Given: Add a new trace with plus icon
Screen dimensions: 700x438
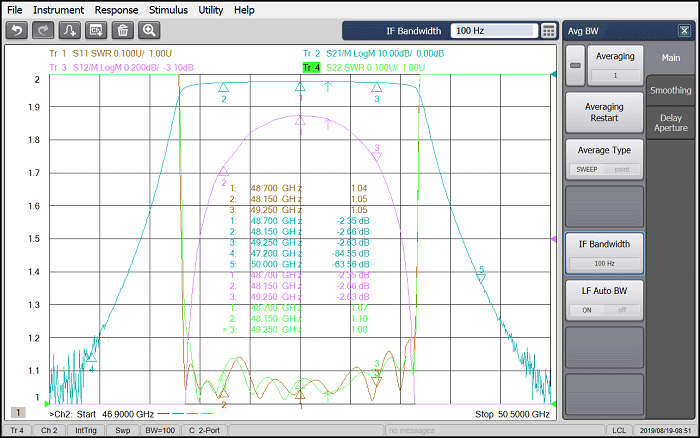Looking at the screenshot, I should [70, 30].
